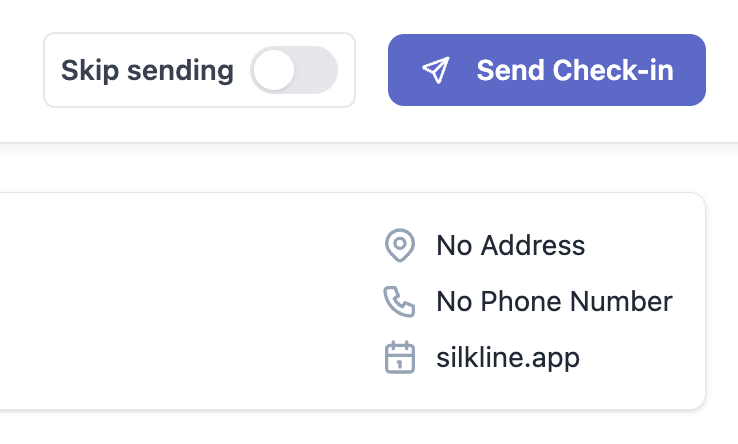Click the phone handset icon
Screen dimensions: 738x444
400,301
